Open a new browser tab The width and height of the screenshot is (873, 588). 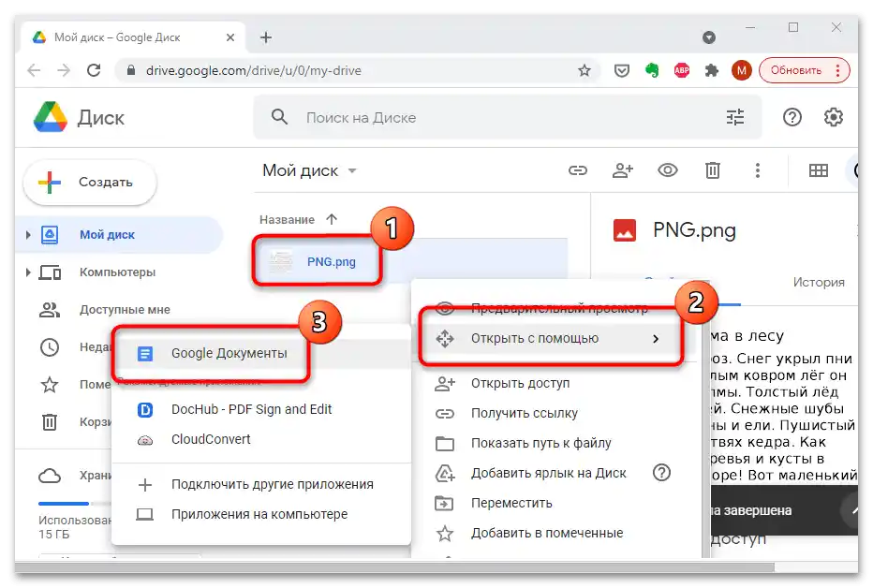tap(266, 37)
